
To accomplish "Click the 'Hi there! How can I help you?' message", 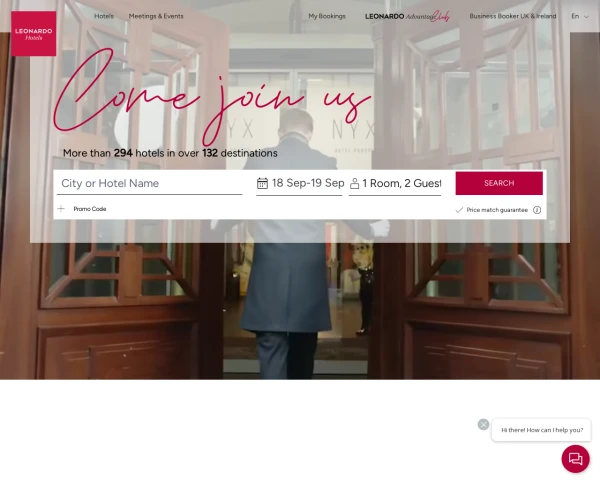I will (x=541, y=430).
